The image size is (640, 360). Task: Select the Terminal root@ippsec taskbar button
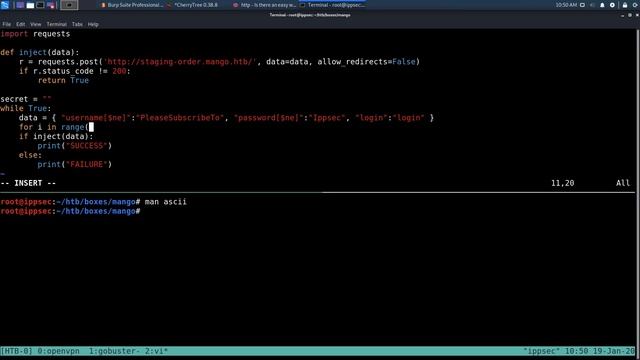[x=332, y=5]
